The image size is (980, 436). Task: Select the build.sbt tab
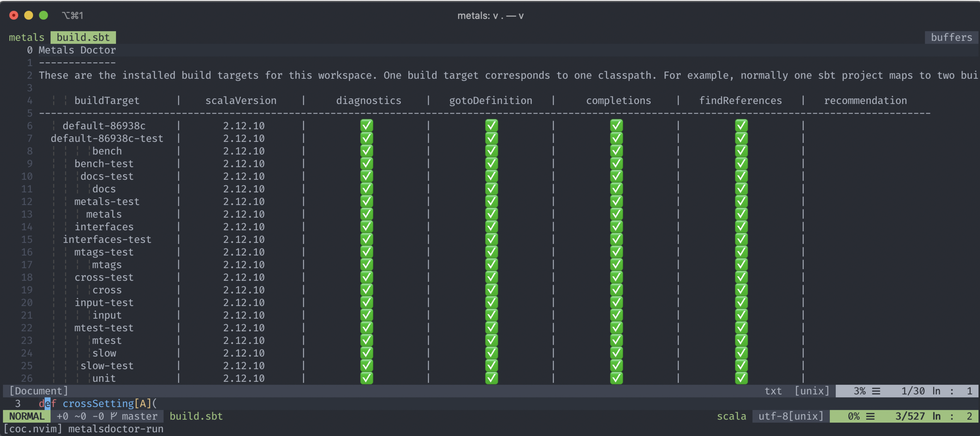[x=83, y=37]
